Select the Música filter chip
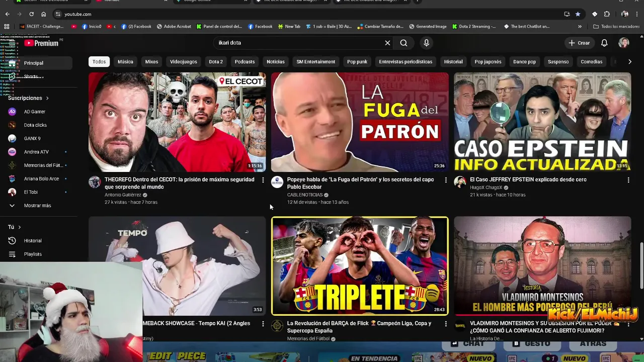This screenshot has width=644, height=362. 125,61
